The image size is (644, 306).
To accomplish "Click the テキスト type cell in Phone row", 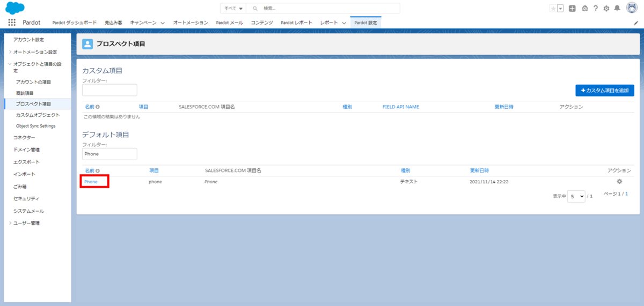I will (409, 182).
